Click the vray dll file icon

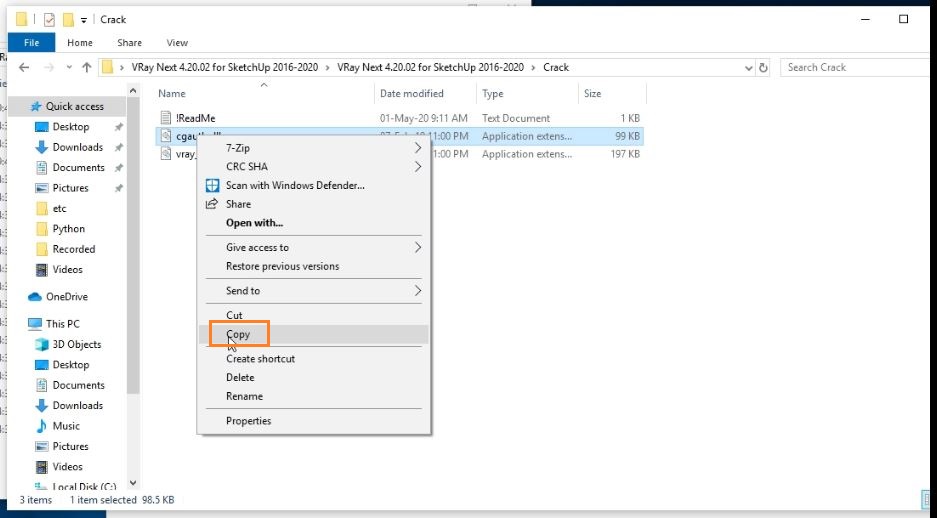tap(166, 154)
